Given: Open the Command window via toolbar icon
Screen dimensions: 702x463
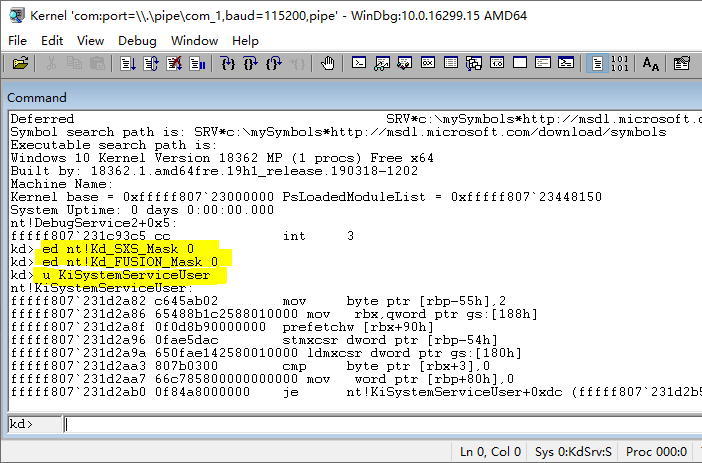Looking at the screenshot, I should point(359,63).
